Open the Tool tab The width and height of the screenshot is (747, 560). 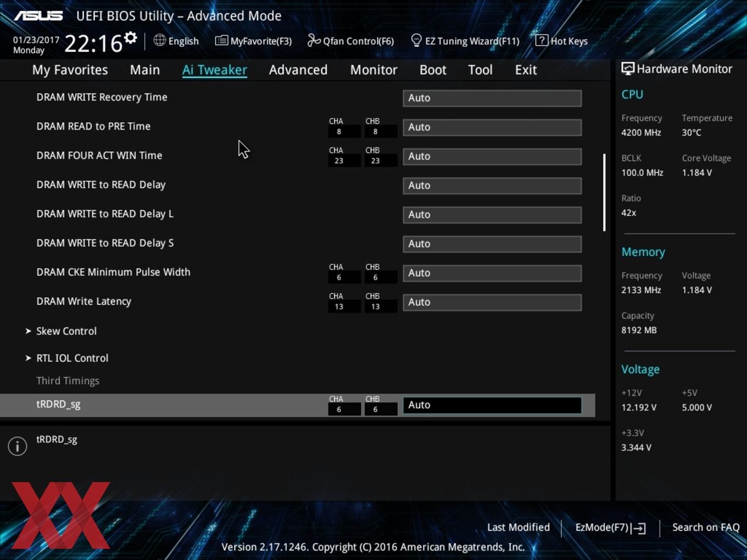click(x=480, y=70)
